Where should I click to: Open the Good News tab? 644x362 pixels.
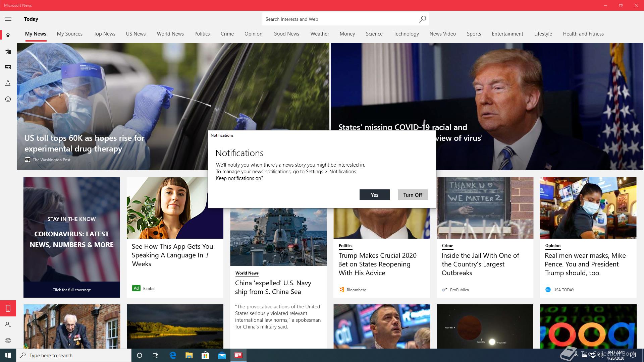(x=286, y=34)
